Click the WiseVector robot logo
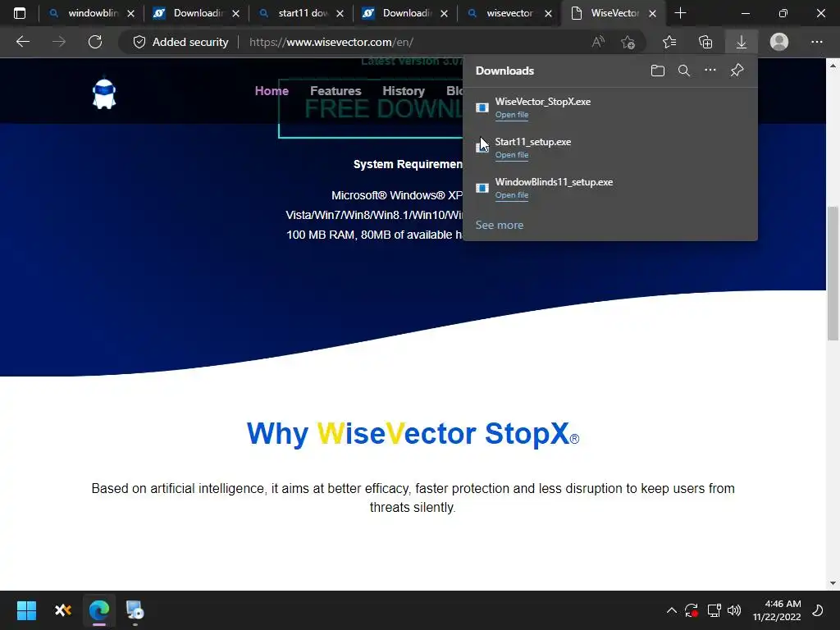This screenshot has width=840, height=630. coord(104,94)
